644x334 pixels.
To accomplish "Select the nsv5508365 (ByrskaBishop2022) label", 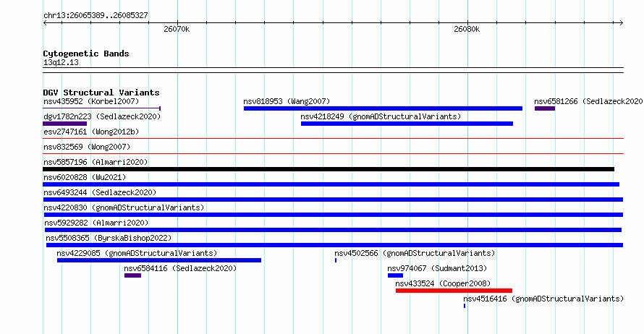I will point(109,238).
